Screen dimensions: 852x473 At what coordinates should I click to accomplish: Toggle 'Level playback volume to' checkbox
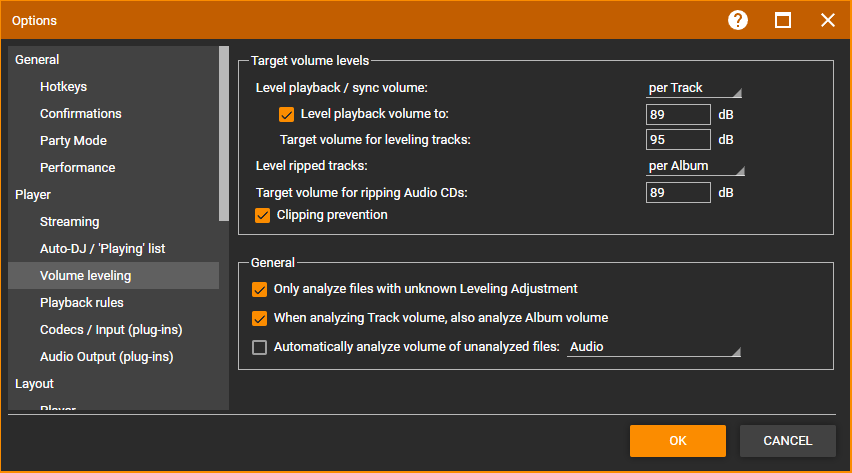coord(287,114)
